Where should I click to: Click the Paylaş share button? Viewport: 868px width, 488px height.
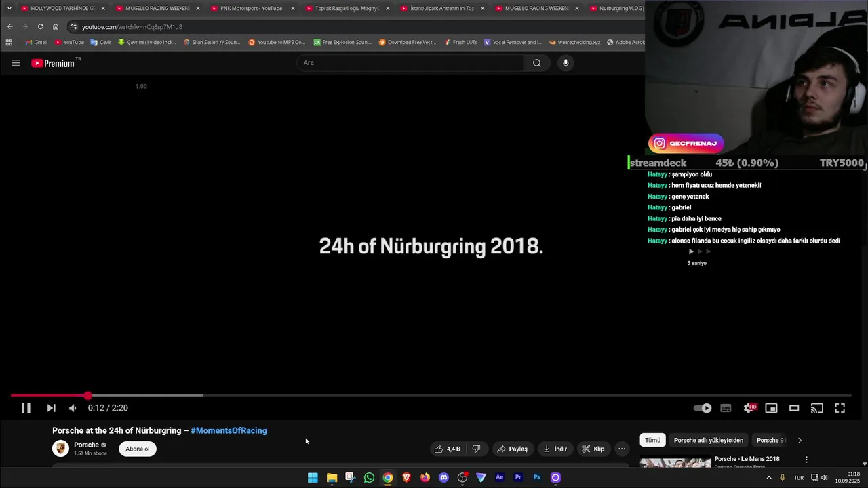[512, 449]
